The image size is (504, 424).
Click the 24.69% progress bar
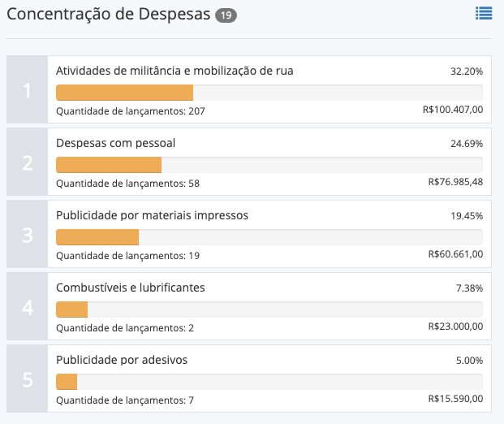(x=269, y=165)
